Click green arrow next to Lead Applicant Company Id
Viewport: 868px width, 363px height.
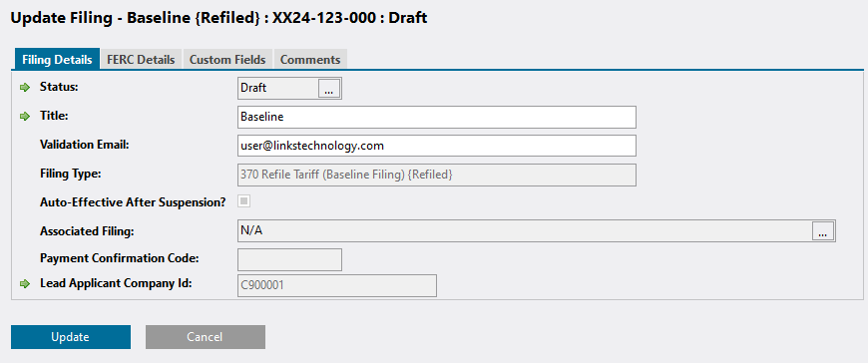pos(24,284)
